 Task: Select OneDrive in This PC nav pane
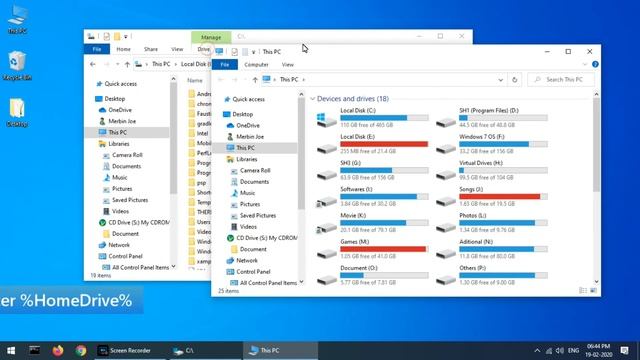pyautogui.click(x=248, y=125)
